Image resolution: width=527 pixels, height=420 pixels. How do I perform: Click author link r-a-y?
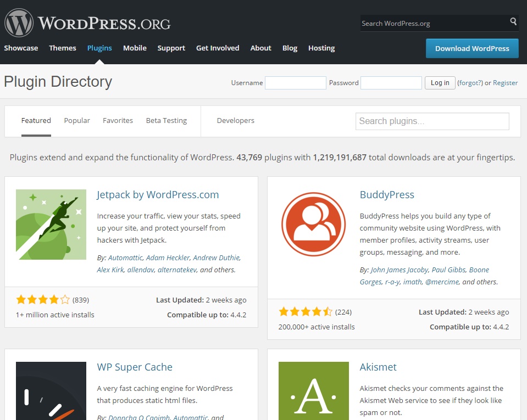point(392,282)
